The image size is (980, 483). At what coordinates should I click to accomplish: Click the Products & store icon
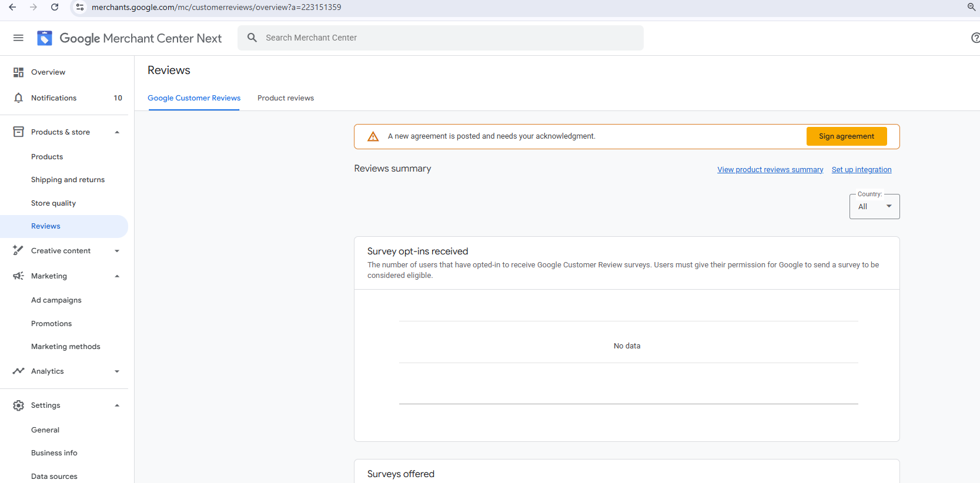tap(18, 132)
